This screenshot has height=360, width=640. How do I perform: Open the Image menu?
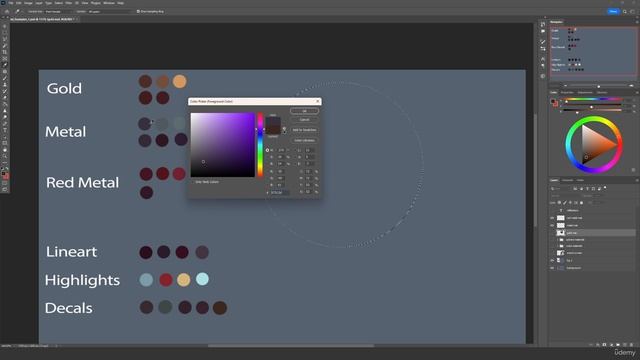[x=28, y=3]
